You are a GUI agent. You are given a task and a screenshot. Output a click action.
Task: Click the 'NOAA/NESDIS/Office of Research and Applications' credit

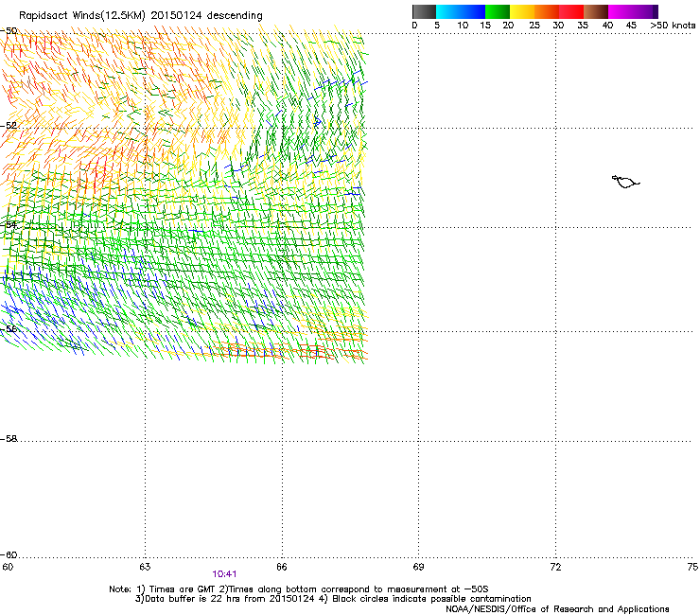coord(557,609)
